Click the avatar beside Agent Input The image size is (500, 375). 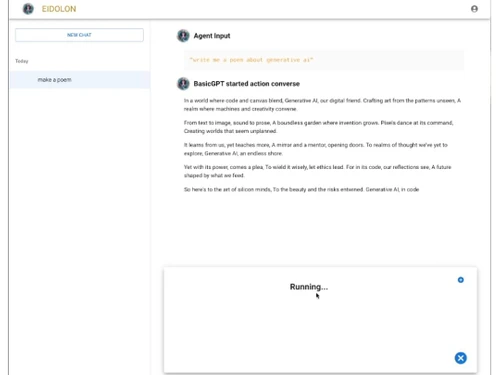[183, 36]
